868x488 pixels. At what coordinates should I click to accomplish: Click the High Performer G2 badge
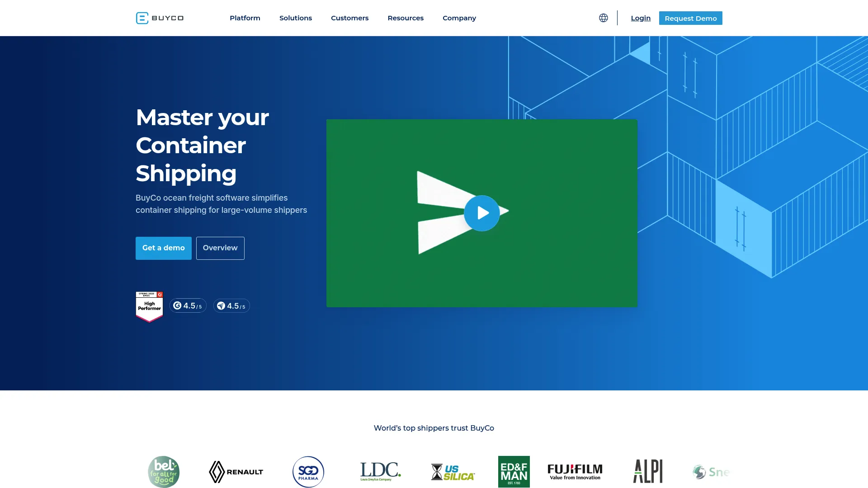point(149,306)
